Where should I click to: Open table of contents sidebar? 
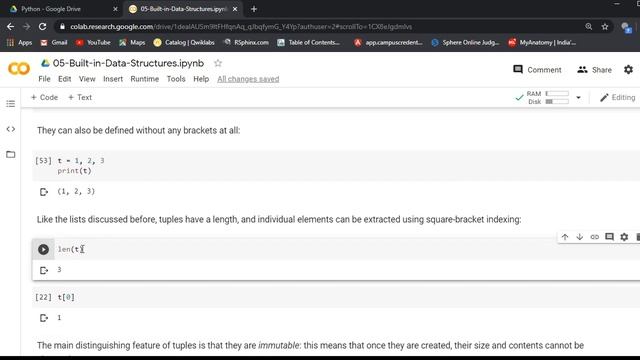click(11, 104)
